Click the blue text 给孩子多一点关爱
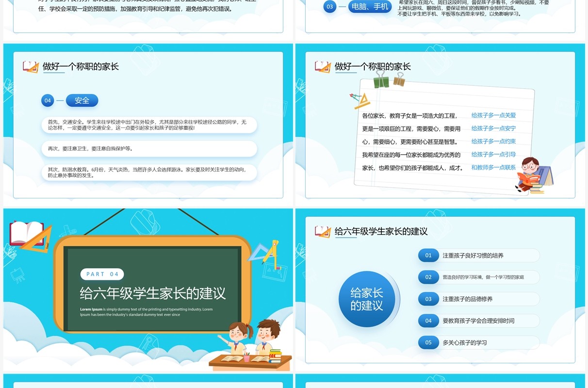588x388 pixels. 493,115
